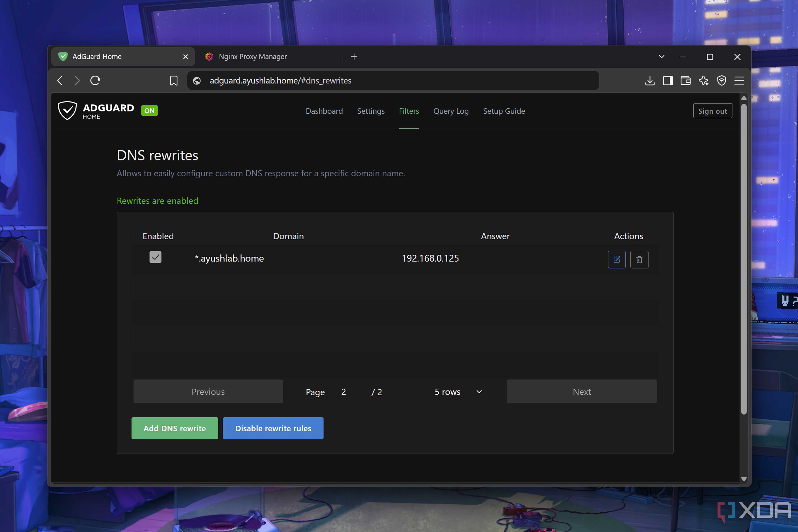Click the Next page button
This screenshot has height=532, width=798.
(582, 392)
